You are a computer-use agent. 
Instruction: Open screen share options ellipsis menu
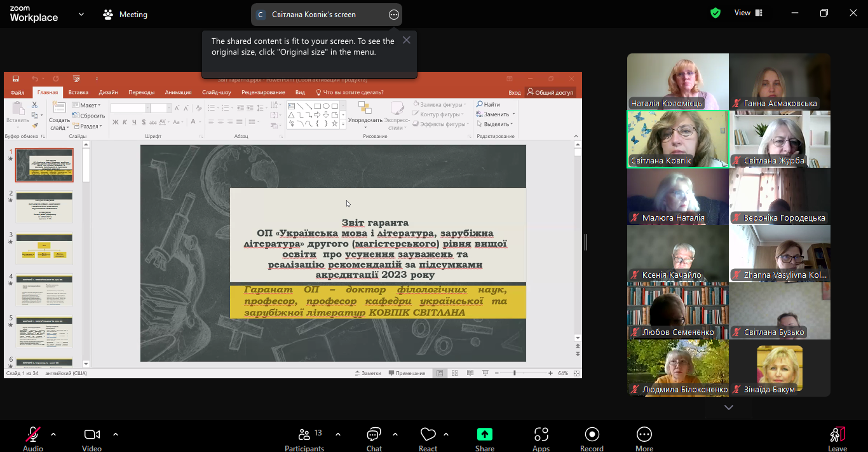click(x=393, y=15)
